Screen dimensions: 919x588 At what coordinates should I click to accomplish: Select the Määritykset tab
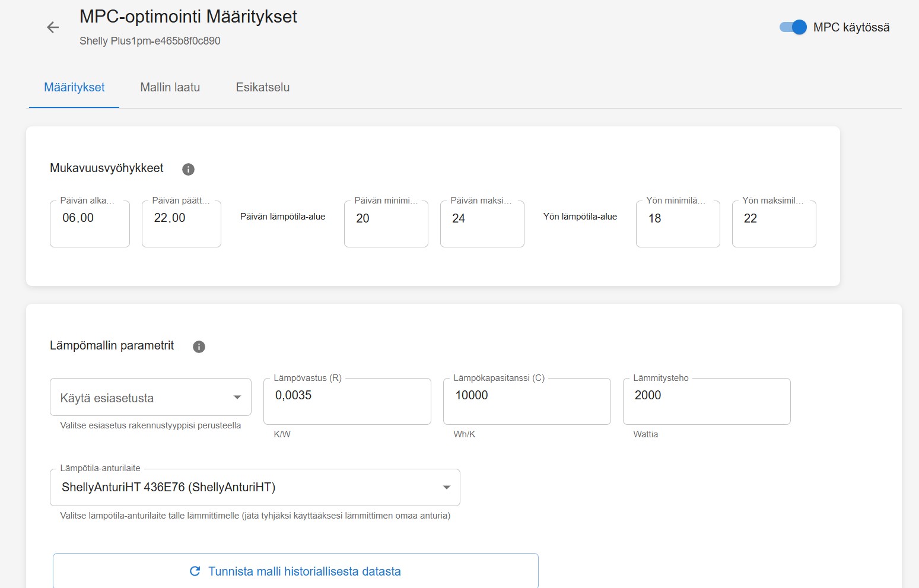click(74, 87)
